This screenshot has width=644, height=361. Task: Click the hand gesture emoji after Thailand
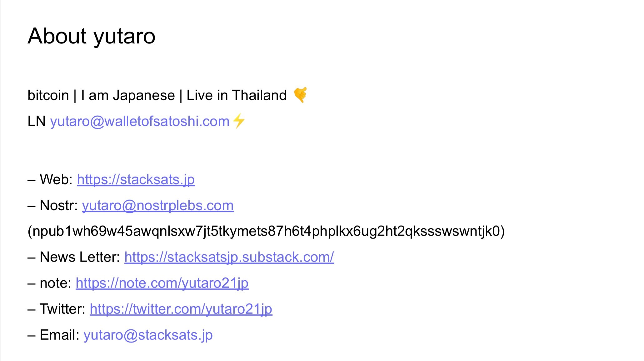(x=300, y=95)
